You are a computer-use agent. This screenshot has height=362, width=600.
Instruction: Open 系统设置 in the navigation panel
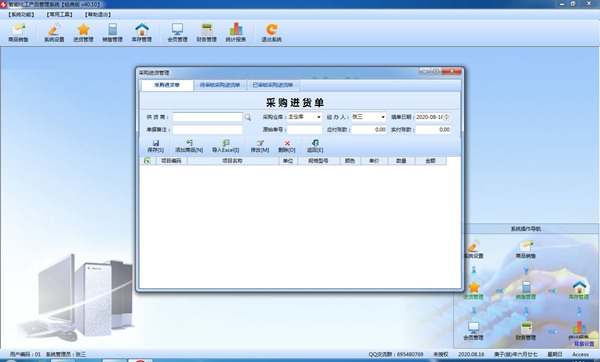point(474,249)
